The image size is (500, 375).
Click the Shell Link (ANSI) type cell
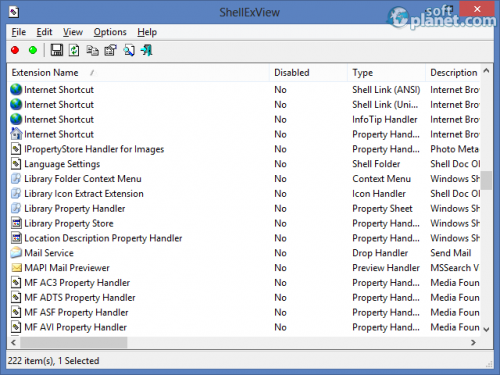click(x=386, y=90)
